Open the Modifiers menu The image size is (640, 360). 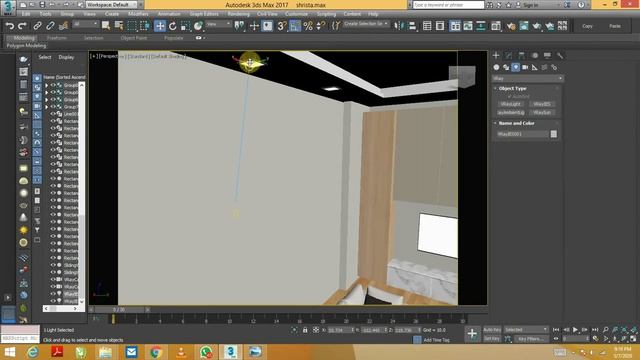138,14
